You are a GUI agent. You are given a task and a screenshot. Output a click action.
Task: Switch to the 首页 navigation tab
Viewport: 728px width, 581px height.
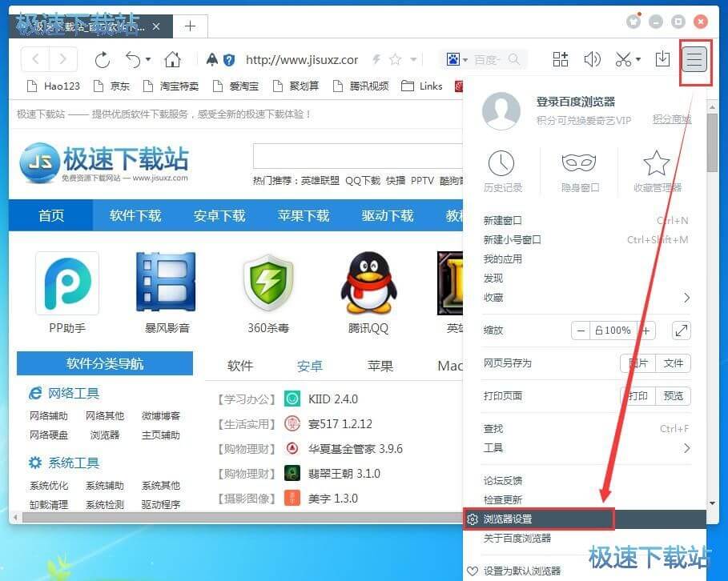[51, 215]
